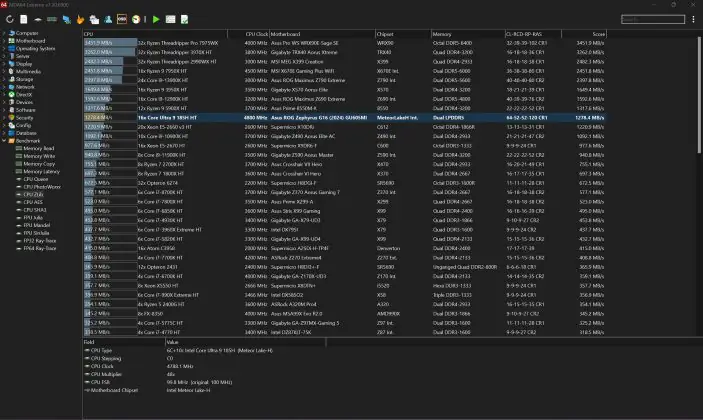703x420 pixels.
Task: Expand the Network tree node
Action: click(x=4, y=87)
